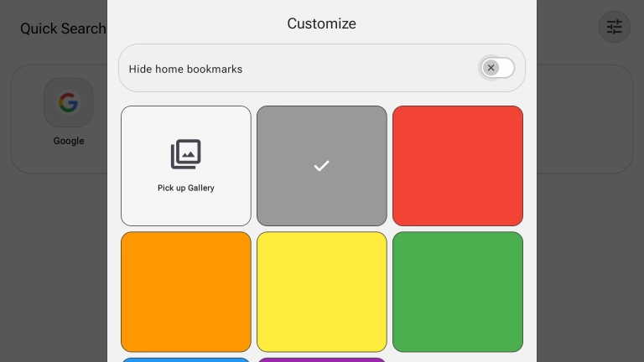The image size is (644, 362).
Task: Open the customize sliders icon at top right
Action: (614, 28)
